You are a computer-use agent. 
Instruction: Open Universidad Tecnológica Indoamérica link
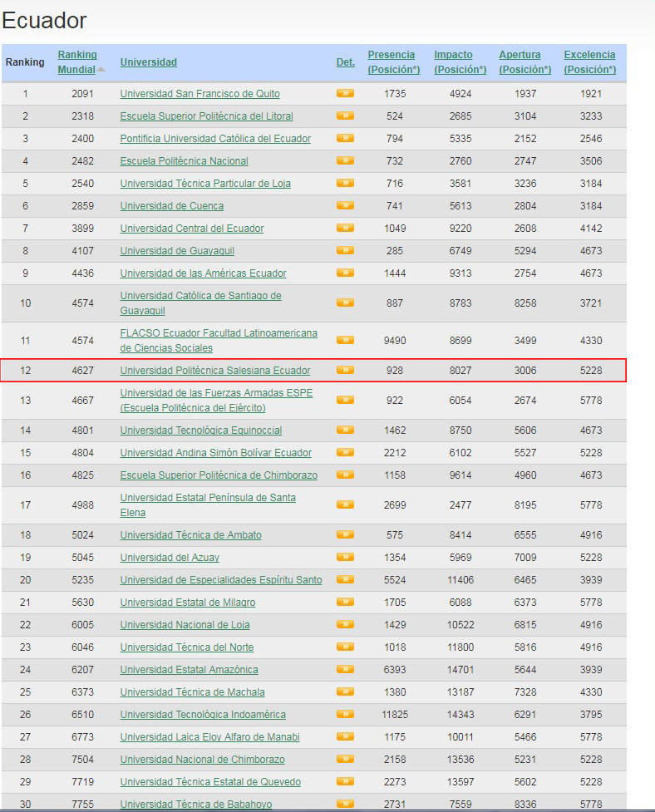point(203,715)
